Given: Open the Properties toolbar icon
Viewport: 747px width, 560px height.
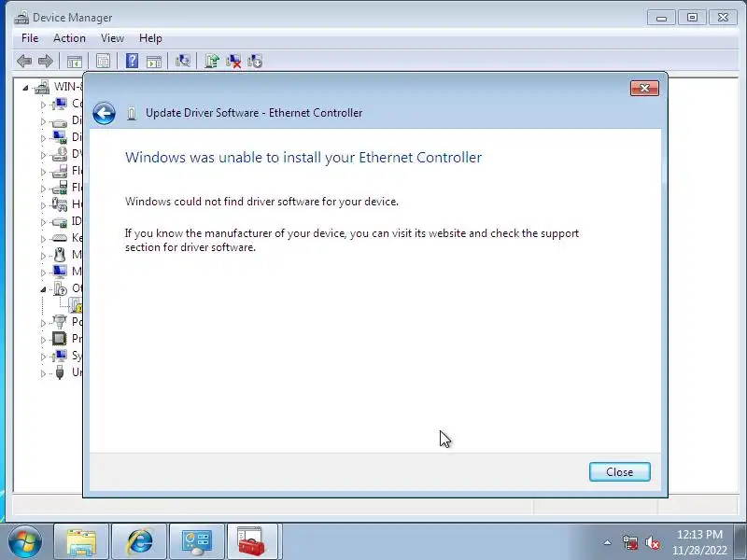Looking at the screenshot, I should (103, 61).
